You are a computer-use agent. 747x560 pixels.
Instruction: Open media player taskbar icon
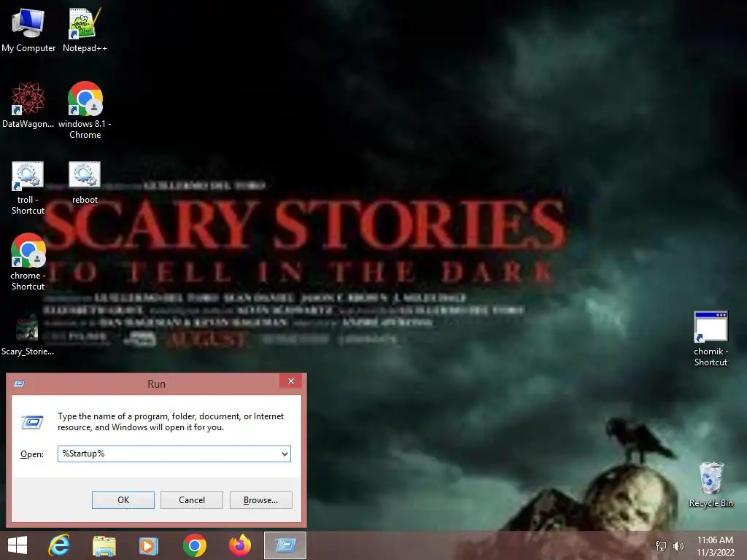(148, 545)
